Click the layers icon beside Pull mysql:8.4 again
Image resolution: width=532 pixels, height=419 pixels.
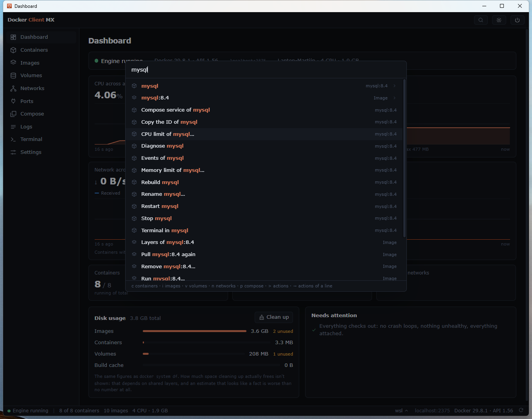pos(134,255)
